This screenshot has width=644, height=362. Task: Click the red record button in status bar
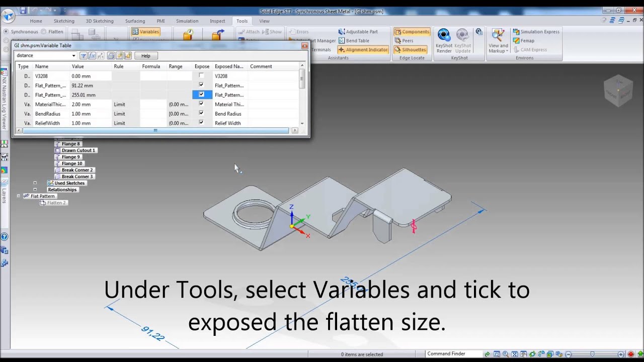pyautogui.click(x=630, y=354)
